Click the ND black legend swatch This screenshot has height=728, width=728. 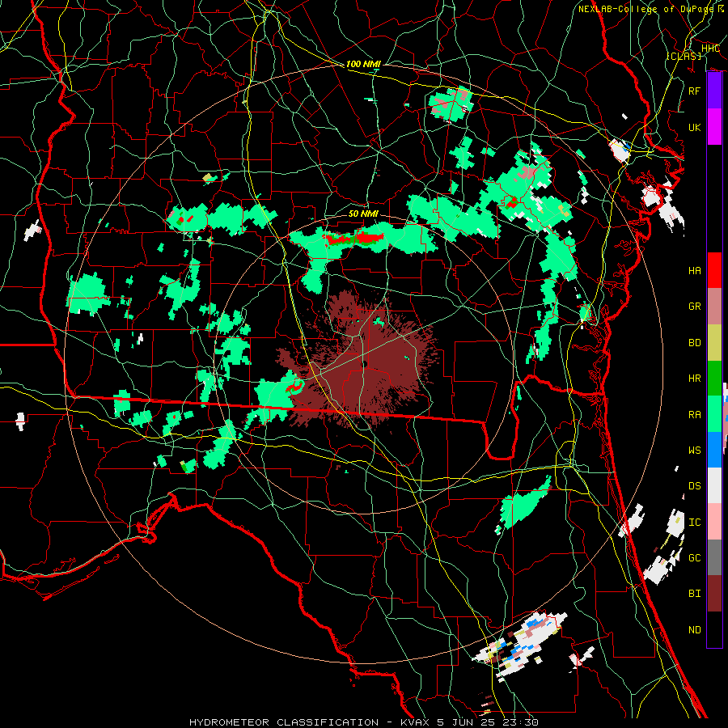pos(714,629)
